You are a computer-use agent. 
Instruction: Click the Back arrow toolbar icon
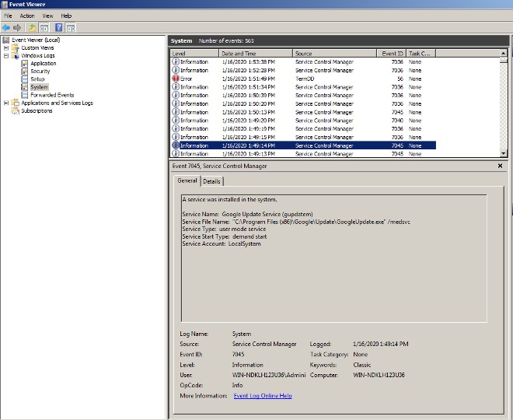6,27
